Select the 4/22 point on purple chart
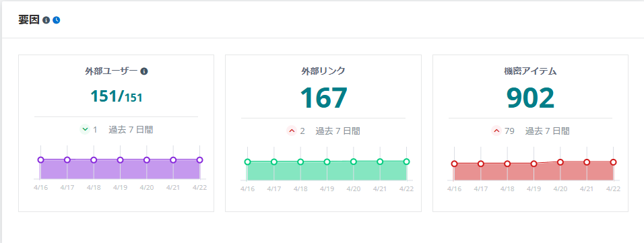This screenshot has width=644, height=243. point(199,160)
